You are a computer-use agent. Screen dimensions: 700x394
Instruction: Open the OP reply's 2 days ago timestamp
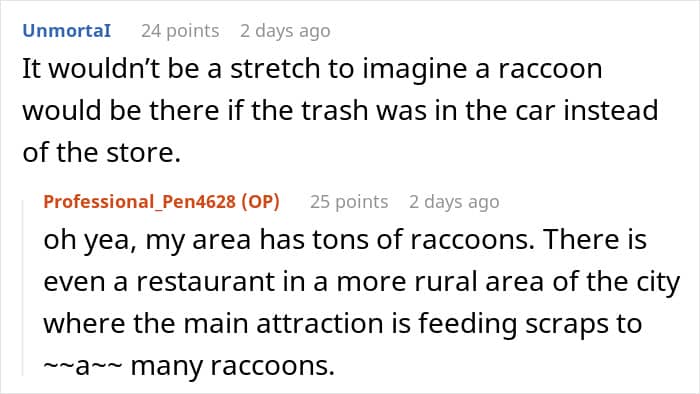[x=454, y=202]
